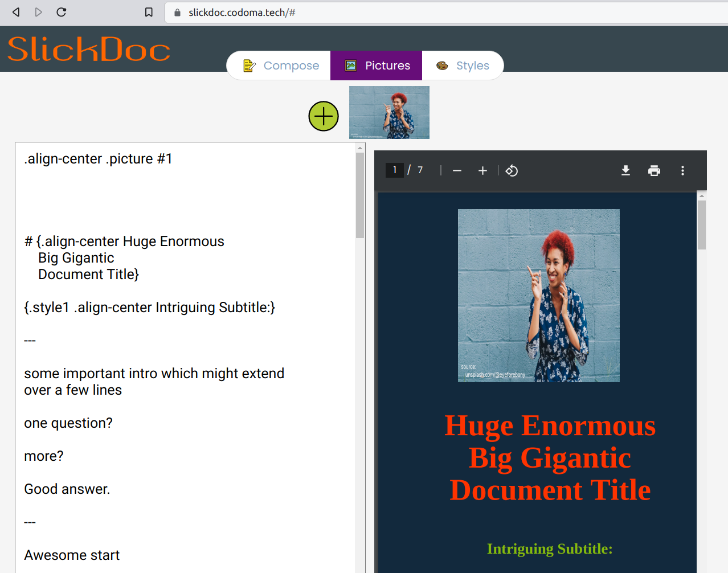728x573 pixels.
Task: Zoom out the PDF preview
Action: (457, 170)
